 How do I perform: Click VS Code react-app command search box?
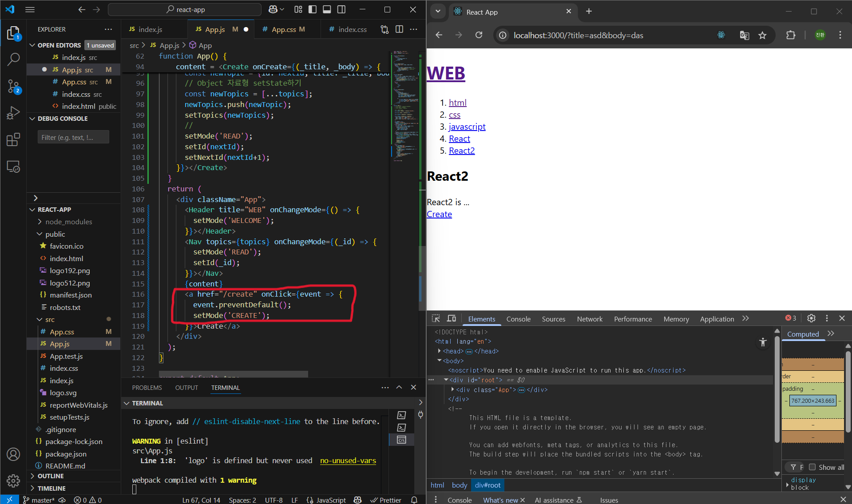(x=185, y=9)
